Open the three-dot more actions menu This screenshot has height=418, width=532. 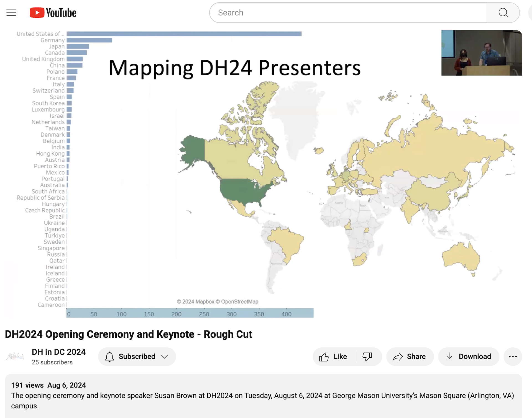point(513,357)
